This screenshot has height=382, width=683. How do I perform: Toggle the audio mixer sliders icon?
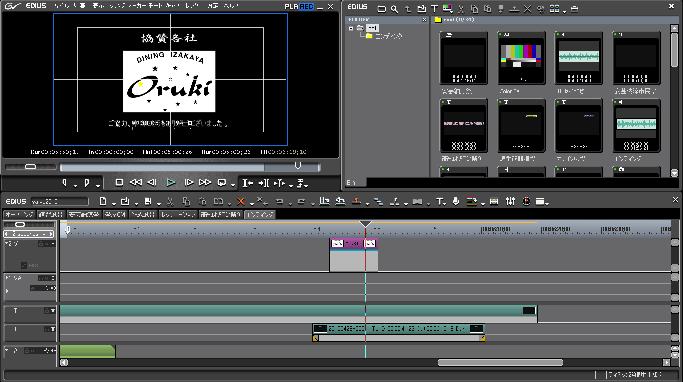pyautogui.click(x=510, y=201)
